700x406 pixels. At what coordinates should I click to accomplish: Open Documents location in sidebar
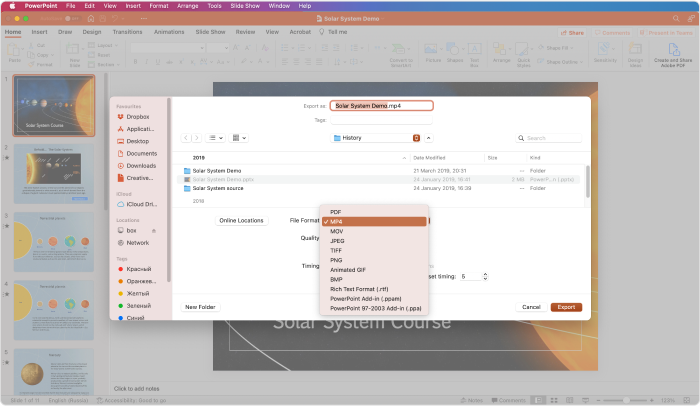tap(137, 153)
